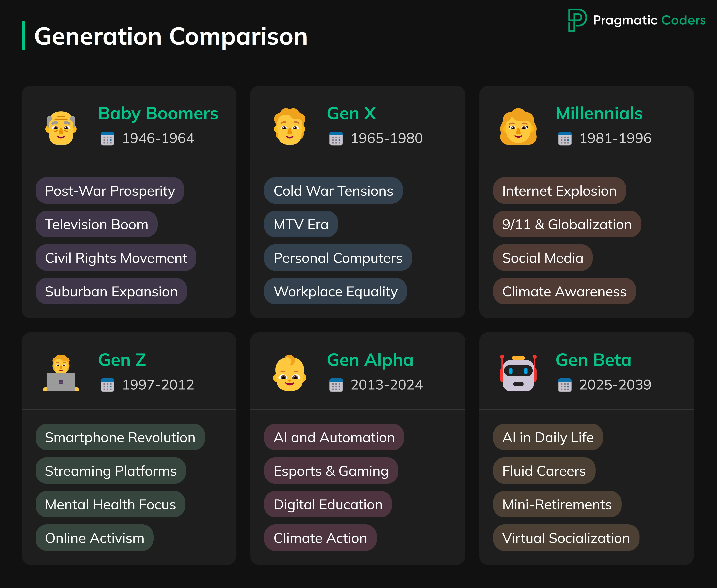Click the 1946-1964 date range
This screenshot has height=588, width=717.
click(x=158, y=138)
